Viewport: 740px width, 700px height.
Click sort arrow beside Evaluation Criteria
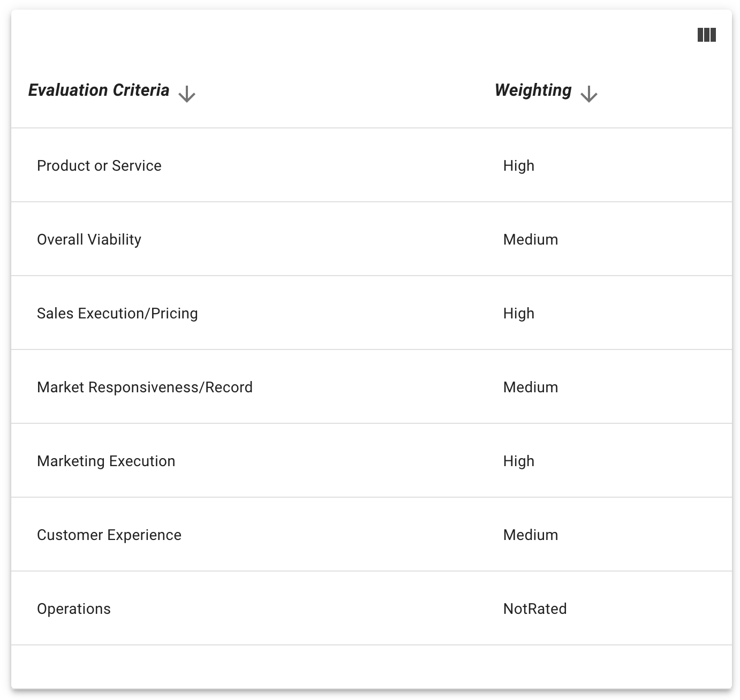click(187, 94)
